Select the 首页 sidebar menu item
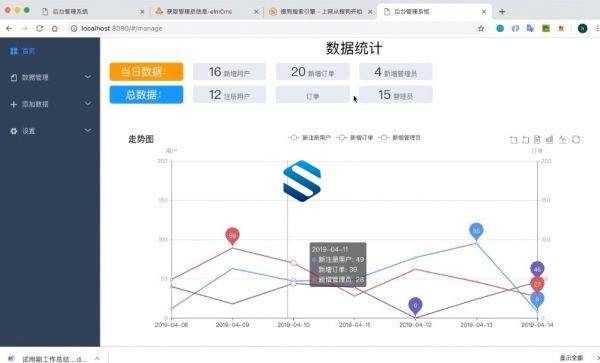This screenshot has height=363, width=600. (x=50, y=51)
